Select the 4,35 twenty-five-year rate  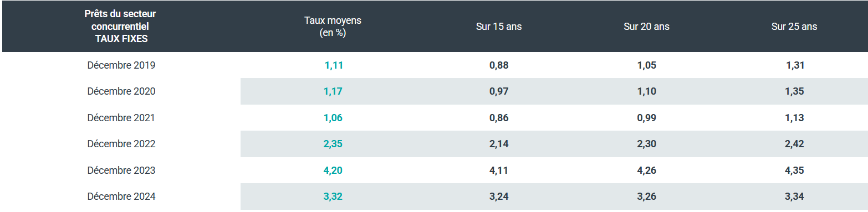click(795, 170)
